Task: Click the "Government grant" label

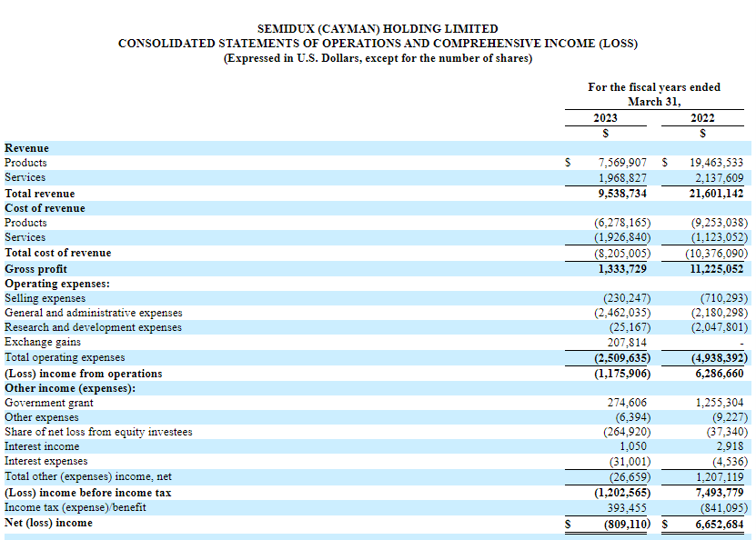Action: (49, 403)
